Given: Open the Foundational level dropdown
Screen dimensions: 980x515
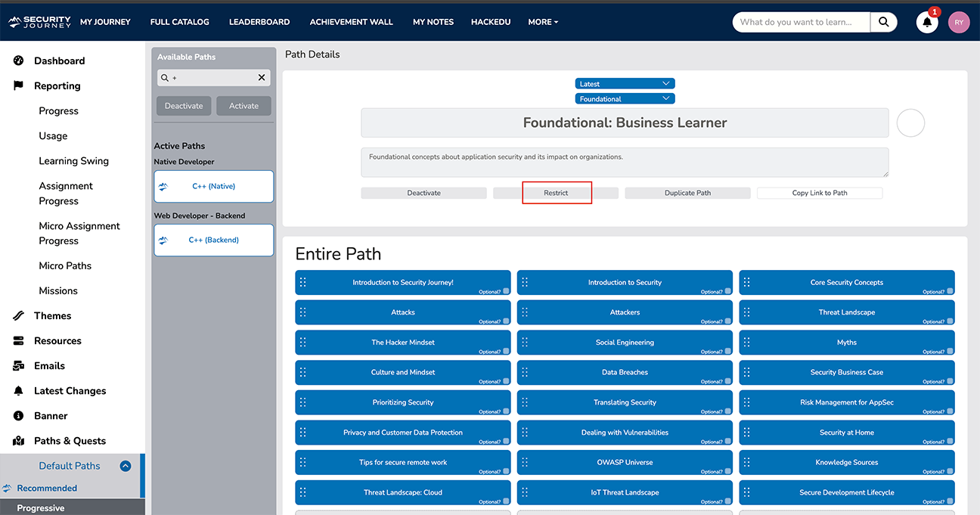Looking at the screenshot, I should coord(625,99).
